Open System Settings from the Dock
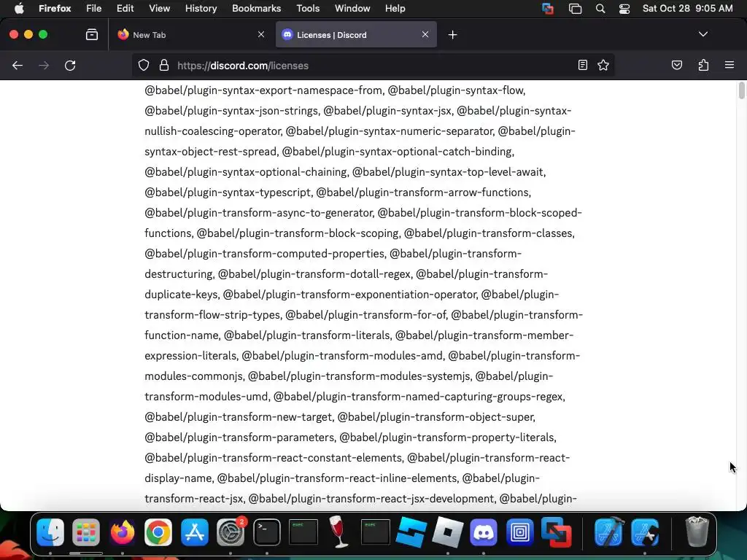Viewport: 747px width, 560px height. pyautogui.click(x=231, y=532)
